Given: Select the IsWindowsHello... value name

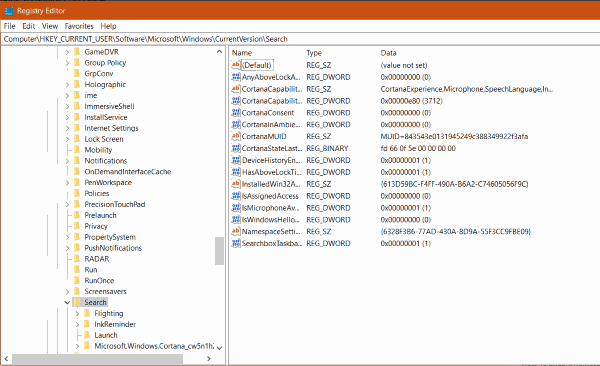Looking at the screenshot, I should click(x=271, y=219).
